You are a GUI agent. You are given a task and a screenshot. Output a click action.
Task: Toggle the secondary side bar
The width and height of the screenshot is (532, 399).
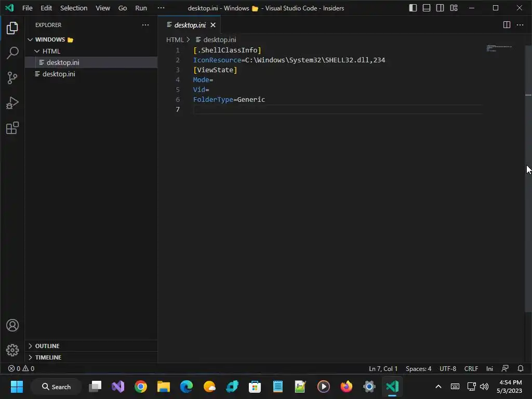click(440, 8)
